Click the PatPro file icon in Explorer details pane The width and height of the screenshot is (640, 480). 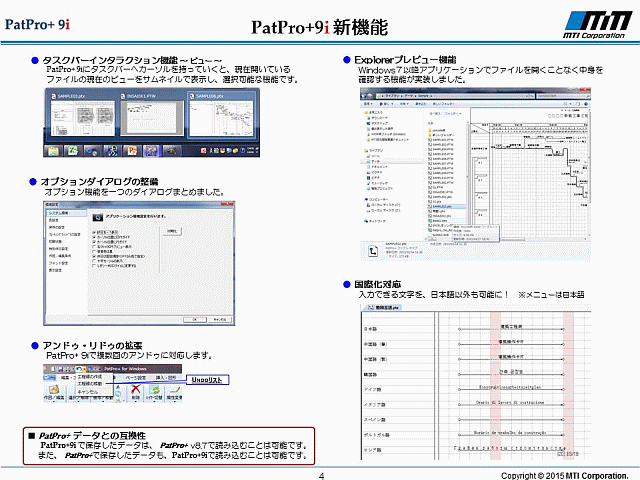coord(373,251)
